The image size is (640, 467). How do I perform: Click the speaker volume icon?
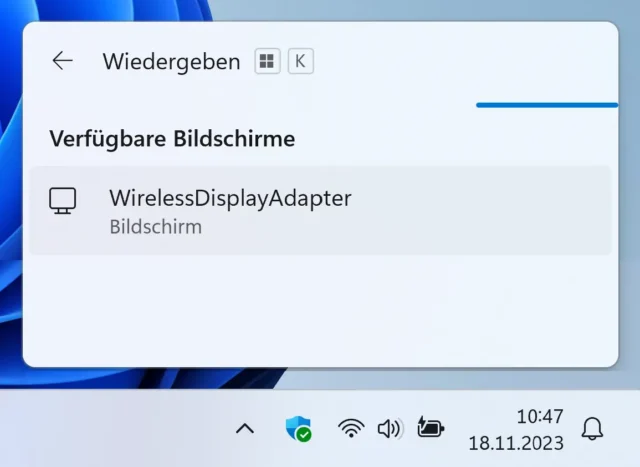pos(389,429)
